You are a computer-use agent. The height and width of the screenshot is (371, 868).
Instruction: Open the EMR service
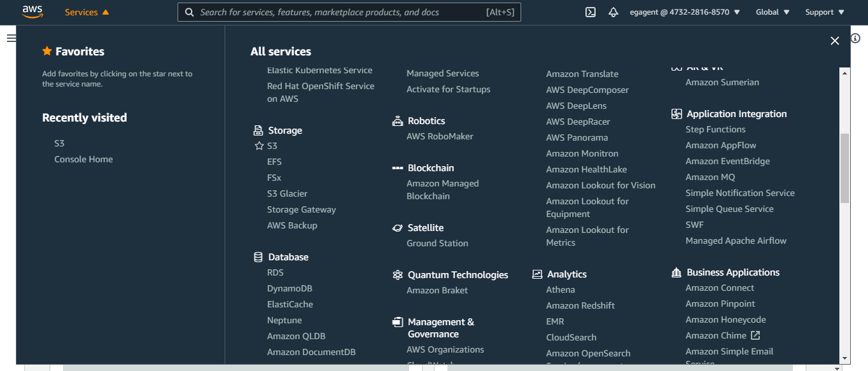555,321
